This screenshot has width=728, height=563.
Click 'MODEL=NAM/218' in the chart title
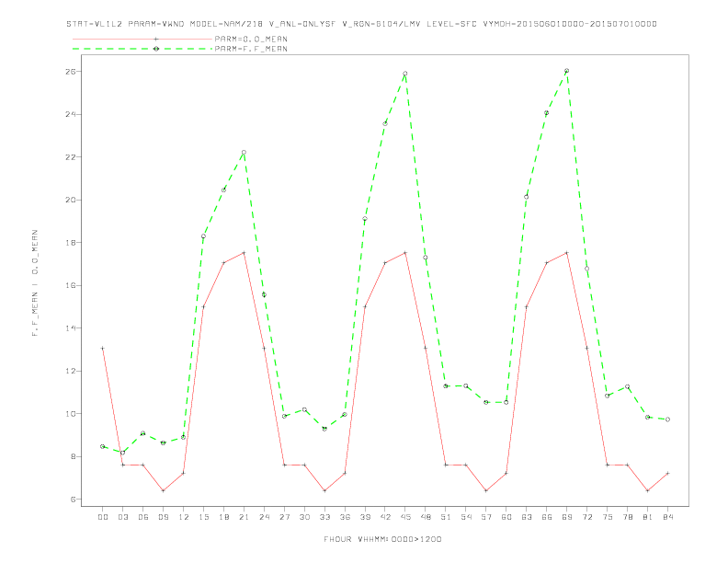coord(226,24)
